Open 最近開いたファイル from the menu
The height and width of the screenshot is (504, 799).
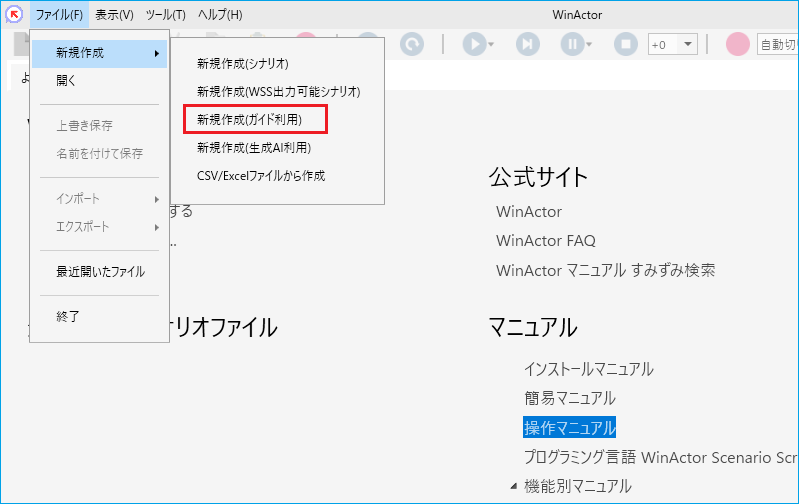[99, 272]
